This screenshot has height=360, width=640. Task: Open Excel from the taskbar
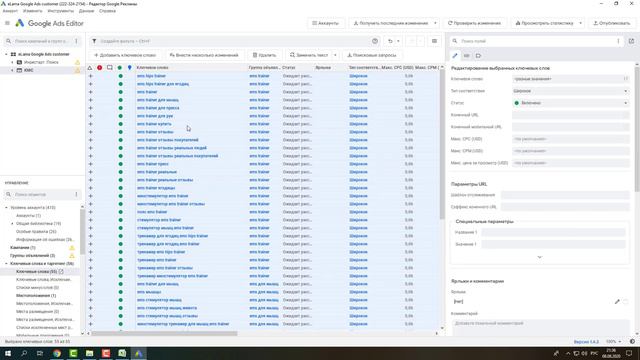[122, 353]
